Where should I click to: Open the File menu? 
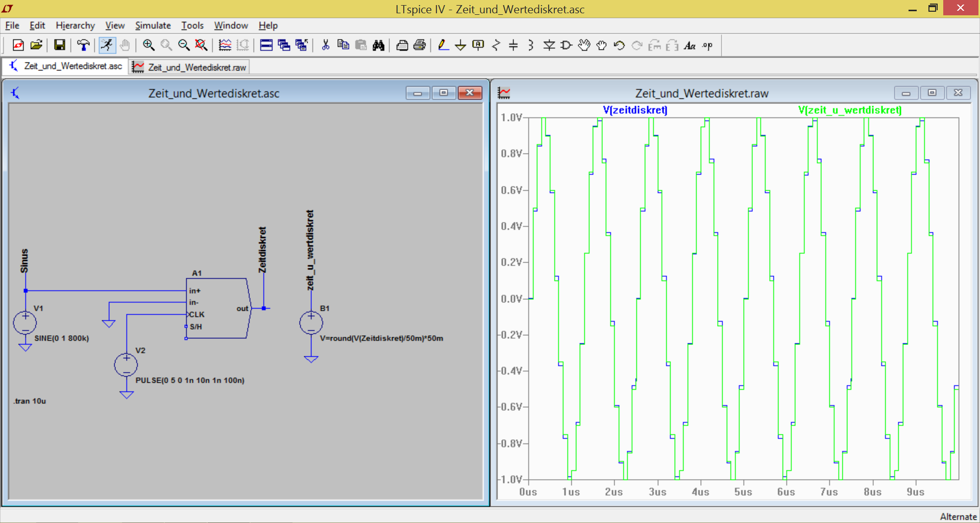pyautogui.click(x=12, y=26)
